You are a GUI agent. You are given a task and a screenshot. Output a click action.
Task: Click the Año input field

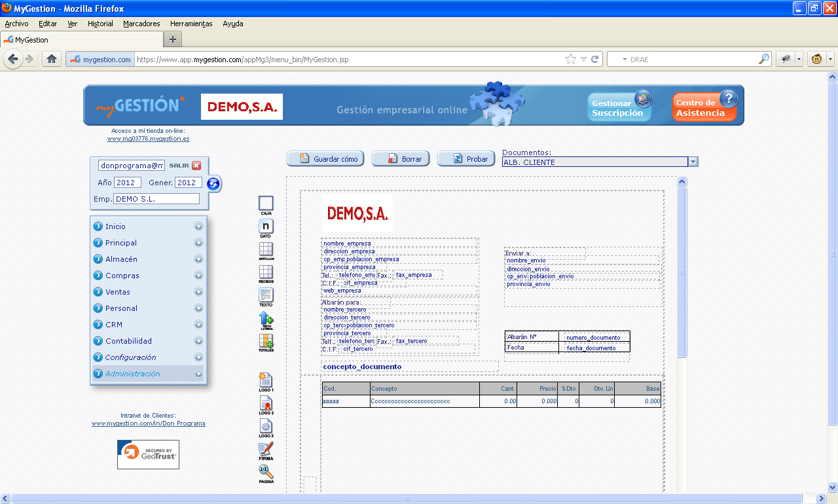[x=128, y=183]
